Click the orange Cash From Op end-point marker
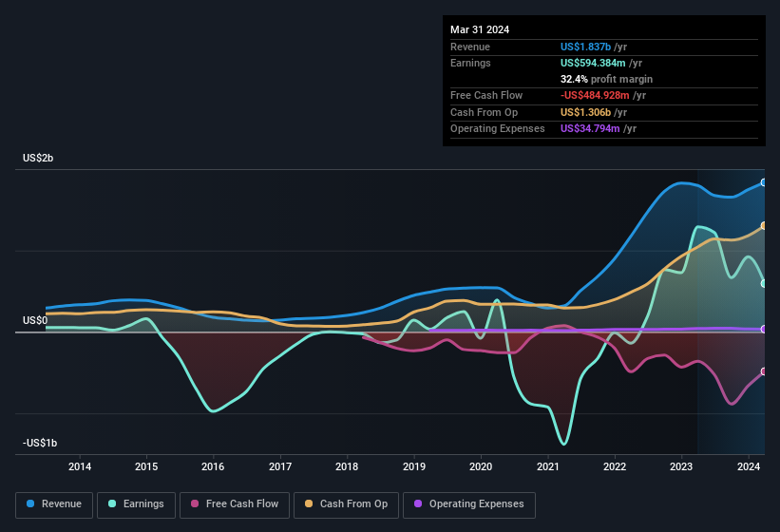This screenshot has height=532, width=780. 763,226
